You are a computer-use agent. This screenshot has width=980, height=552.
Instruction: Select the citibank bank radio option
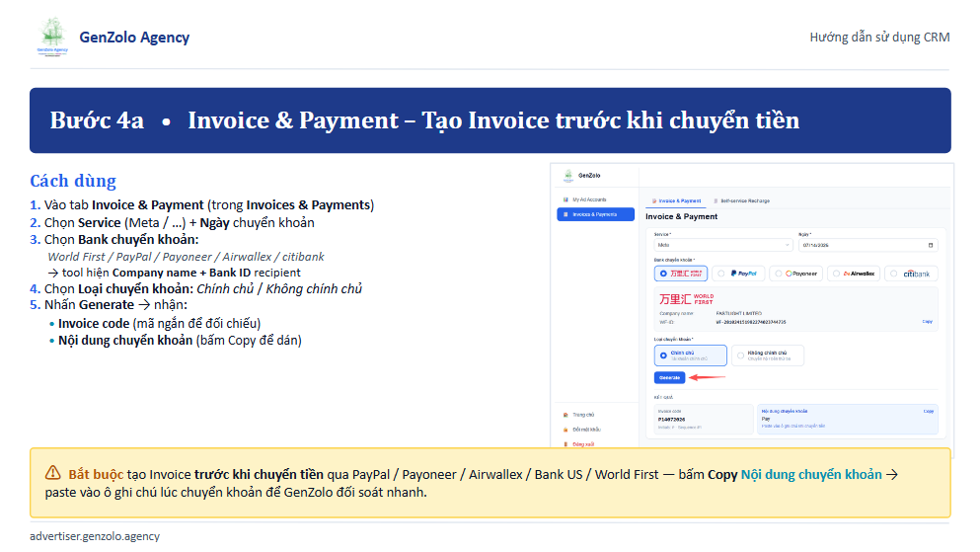pyautogui.click(x=911, y=274)
